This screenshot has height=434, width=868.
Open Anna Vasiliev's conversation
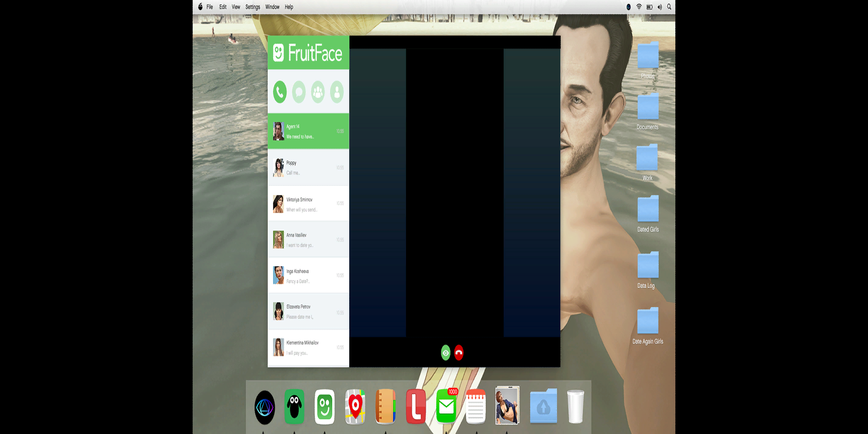308,239
